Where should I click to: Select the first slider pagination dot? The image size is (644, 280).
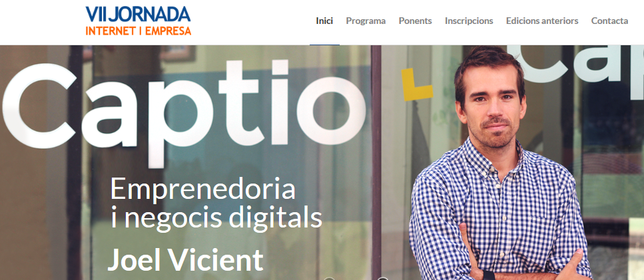click(x=329, y=279)
